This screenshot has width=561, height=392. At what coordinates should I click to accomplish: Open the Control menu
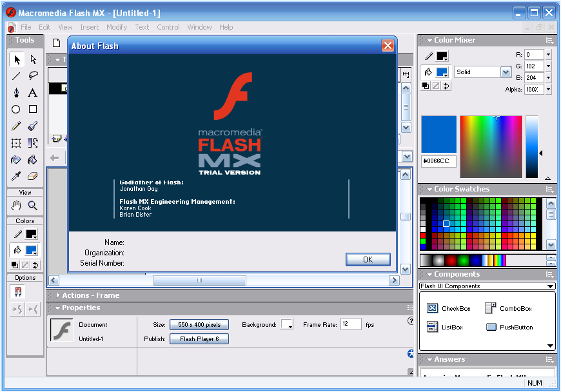(x=168, y=27)
